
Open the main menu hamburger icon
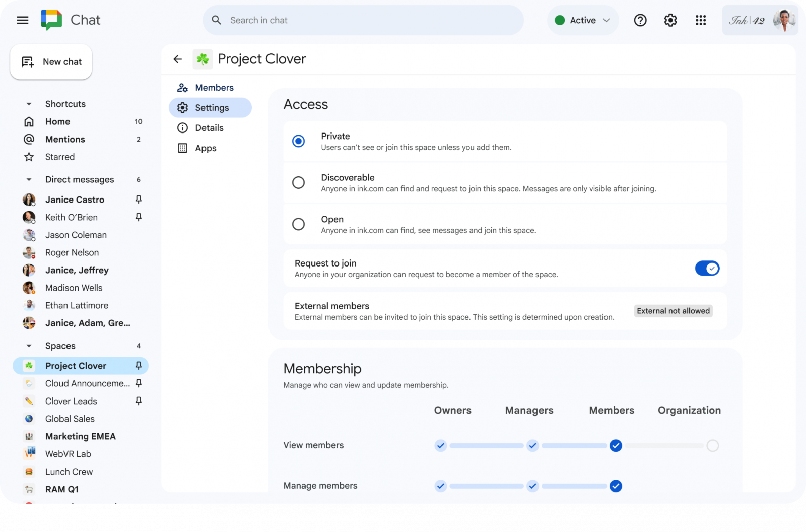pos(23,20)
